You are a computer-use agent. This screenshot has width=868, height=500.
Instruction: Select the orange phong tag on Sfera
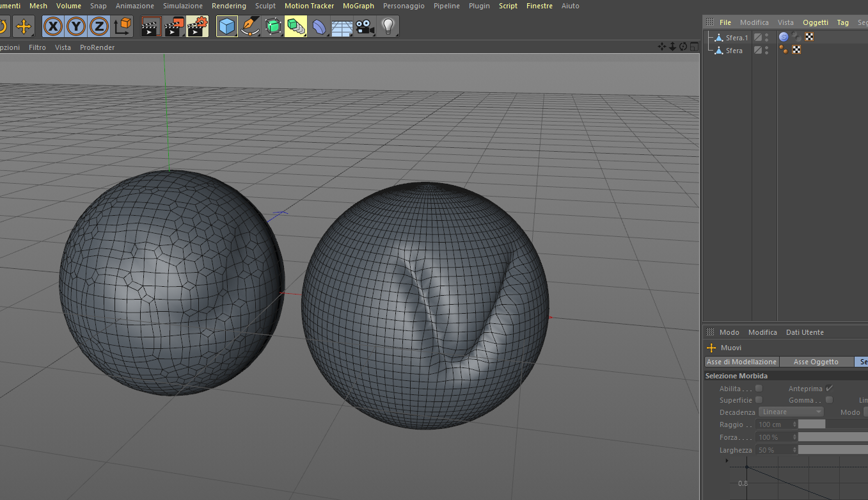[x=784, y=49]
